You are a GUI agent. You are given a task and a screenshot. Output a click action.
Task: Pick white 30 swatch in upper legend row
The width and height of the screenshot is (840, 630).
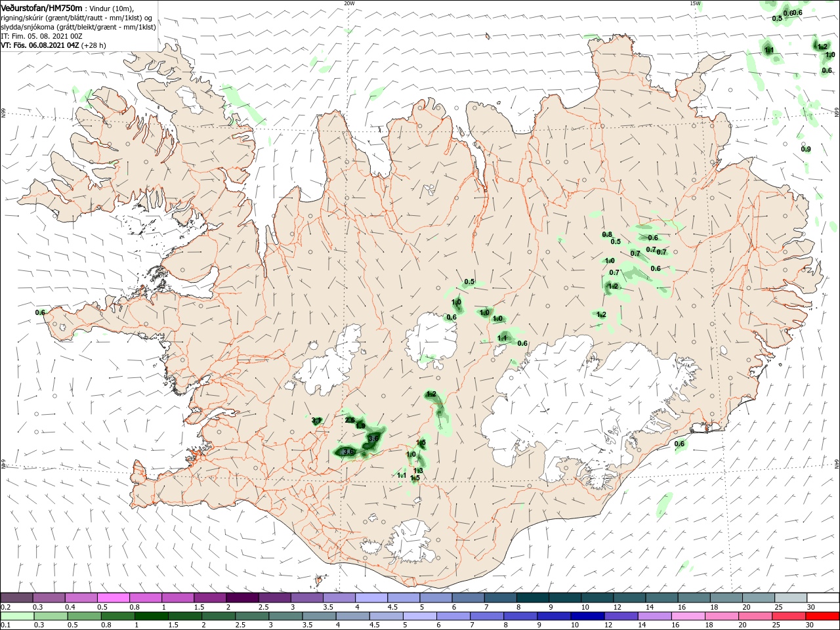(x=822, y=598)
